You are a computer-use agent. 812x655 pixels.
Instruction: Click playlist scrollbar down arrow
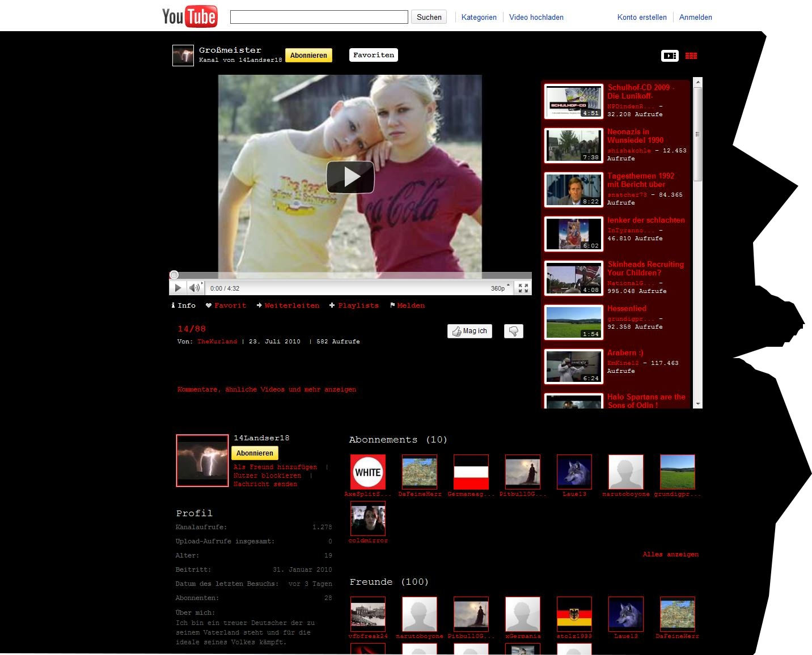coord(698,404)
